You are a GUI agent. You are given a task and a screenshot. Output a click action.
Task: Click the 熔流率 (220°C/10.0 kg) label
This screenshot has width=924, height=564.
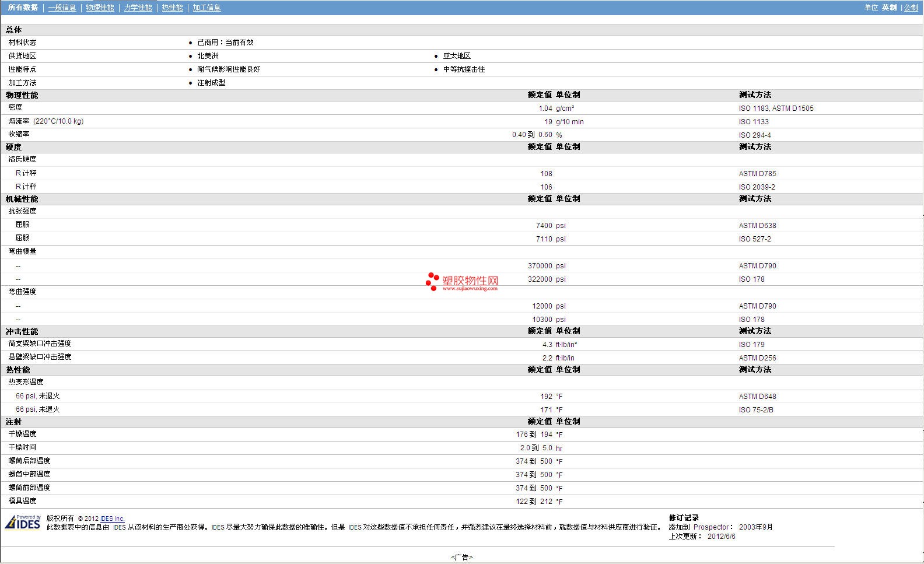46,121
